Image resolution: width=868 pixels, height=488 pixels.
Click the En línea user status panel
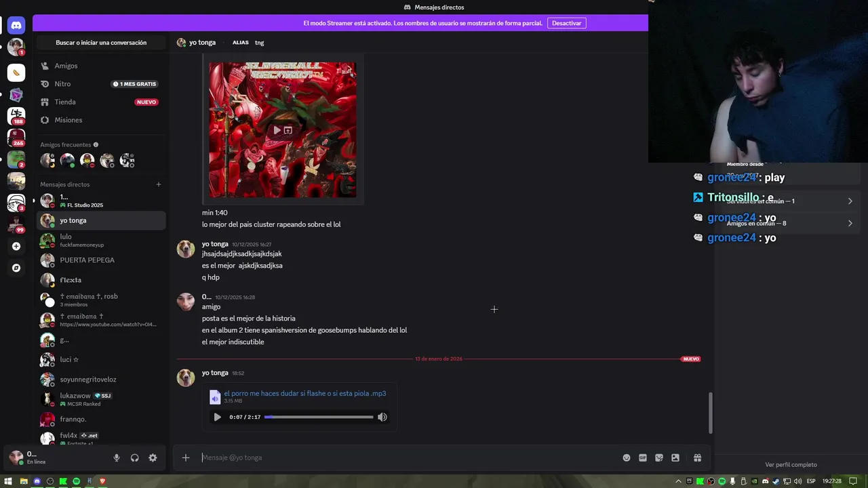coord(58,457)
